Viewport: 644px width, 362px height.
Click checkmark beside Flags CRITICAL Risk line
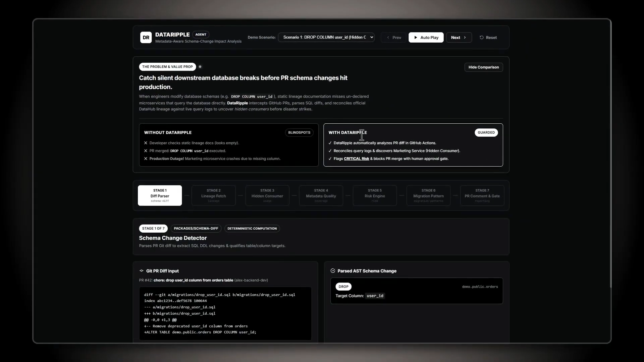click(330, 159)
